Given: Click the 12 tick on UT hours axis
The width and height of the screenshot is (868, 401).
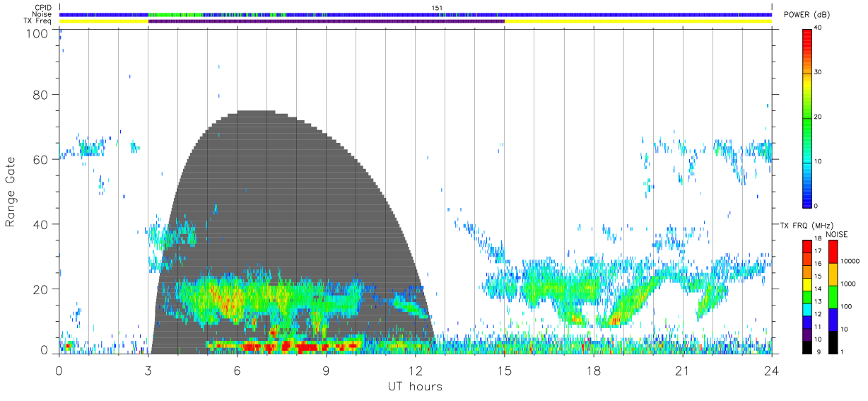Looking at the screenshot, I should (415, 371).
